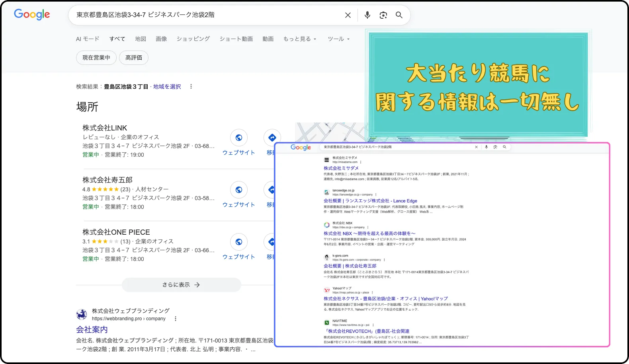
Task: Click inset result 株式会社ネクサス Yahoo!マップ link
Action: click(x=386, y=299)
